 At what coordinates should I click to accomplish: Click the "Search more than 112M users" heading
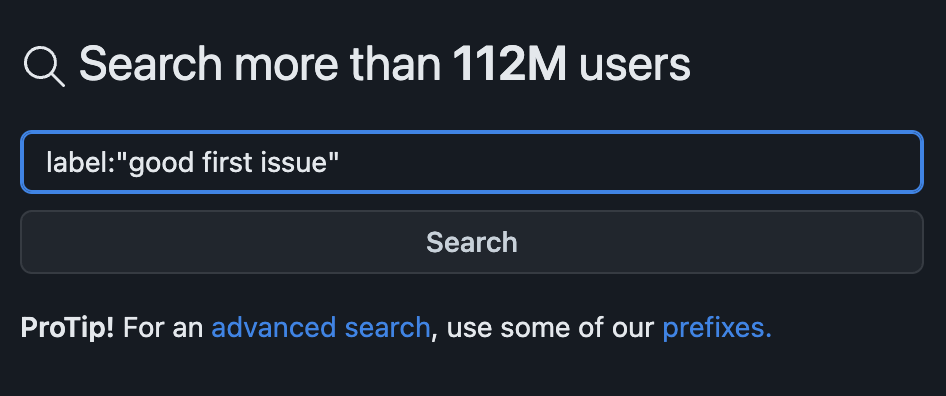point(384,65)
